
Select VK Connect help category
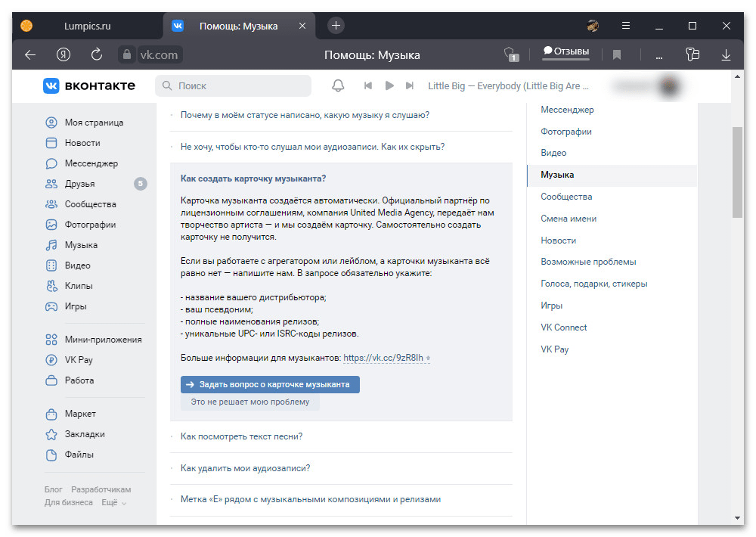point(564,327)
